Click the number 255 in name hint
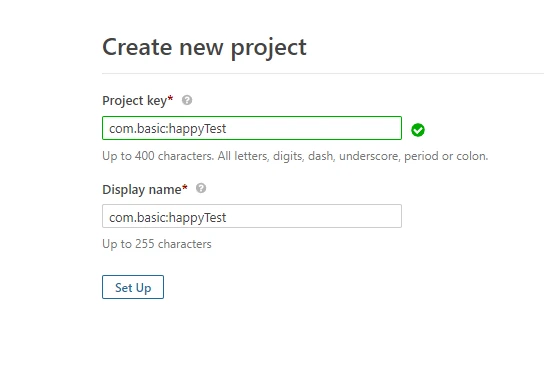The width and height of the screenshot is (544, 382). (145, 244)
